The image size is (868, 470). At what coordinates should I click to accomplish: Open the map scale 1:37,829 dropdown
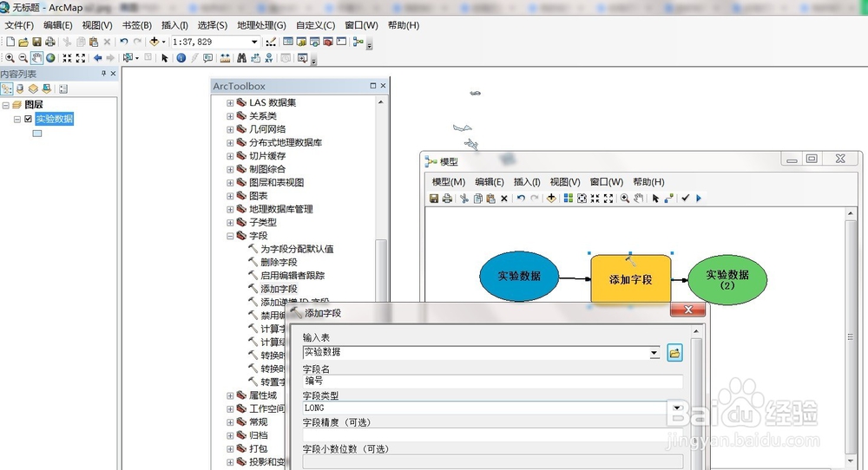(x=254, y=42)
